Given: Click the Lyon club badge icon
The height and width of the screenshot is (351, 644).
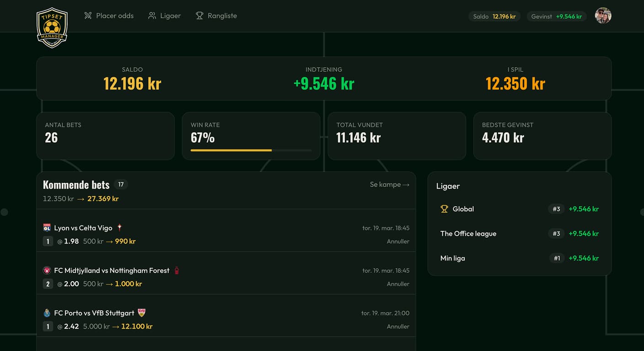Looking at the screenshot, I should coord(48,227).
